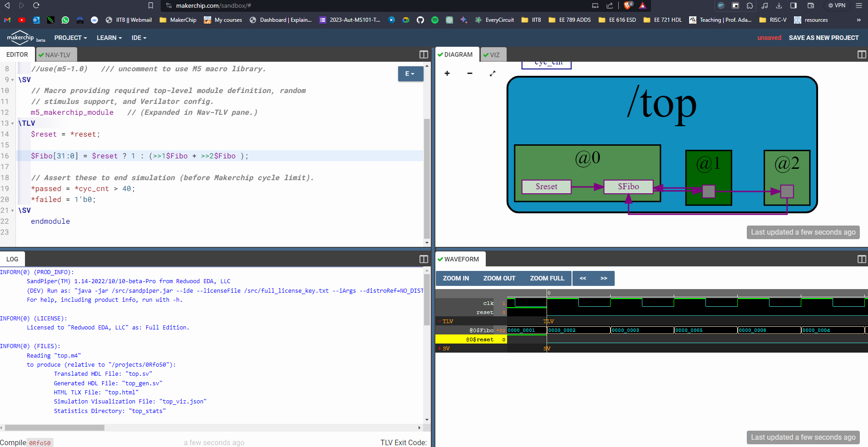Viewport: 868px width, 447px height.
Task: Click the ZOOM IN waveform button
Action: [456, 278]
